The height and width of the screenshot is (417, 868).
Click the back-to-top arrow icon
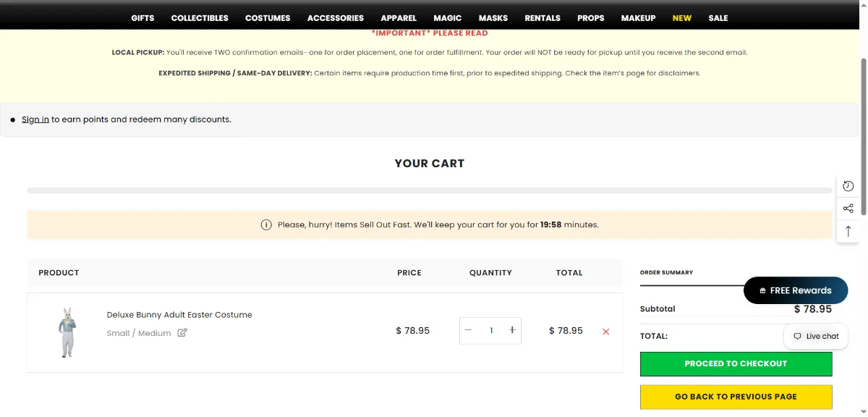coord(848,232)
